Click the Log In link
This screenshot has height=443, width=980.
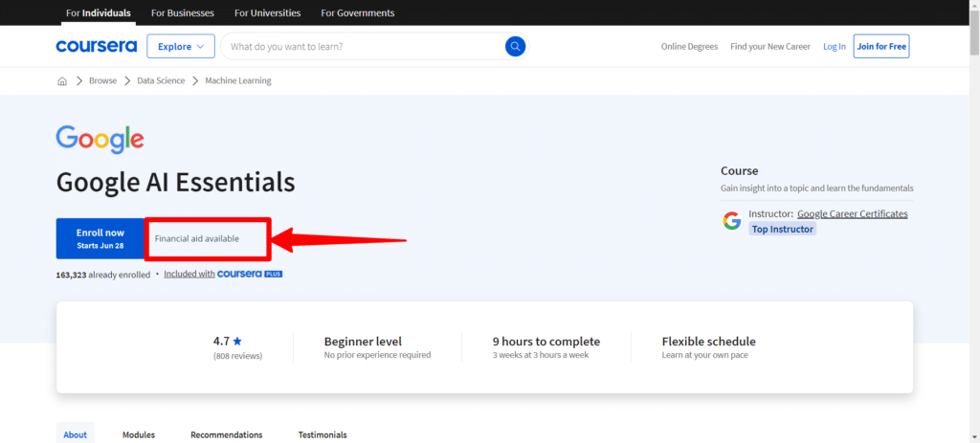tap(835, 46)
